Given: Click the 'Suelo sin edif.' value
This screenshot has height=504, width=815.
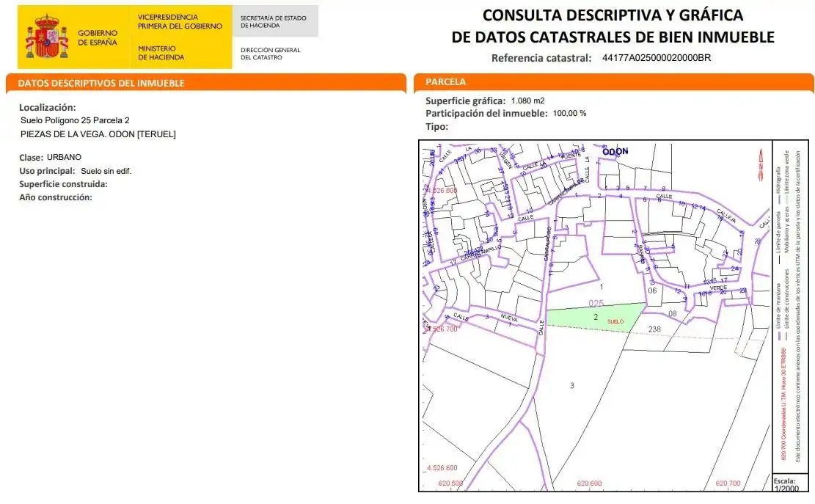Looking at the screenshot, I should pos(106,171).
